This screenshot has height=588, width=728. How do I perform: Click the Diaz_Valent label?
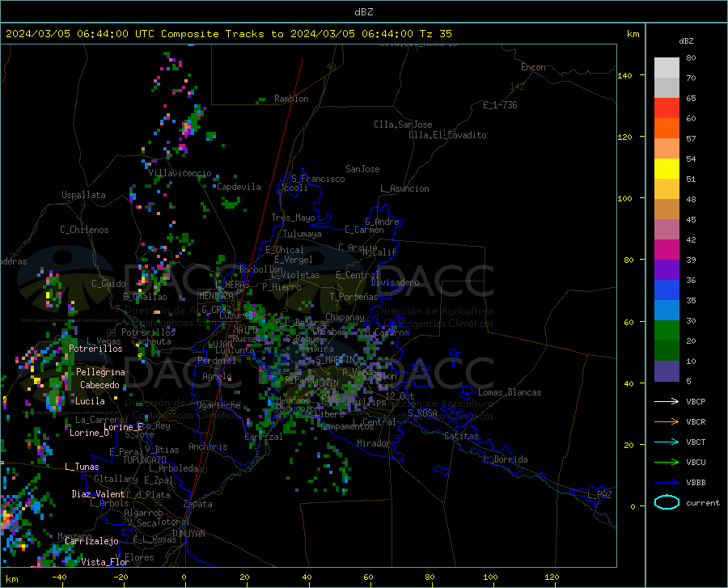(x=98, y=494)
